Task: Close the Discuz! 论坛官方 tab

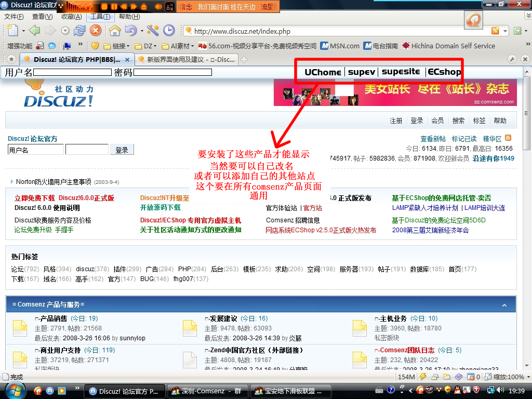Action: tap(127, 60)
